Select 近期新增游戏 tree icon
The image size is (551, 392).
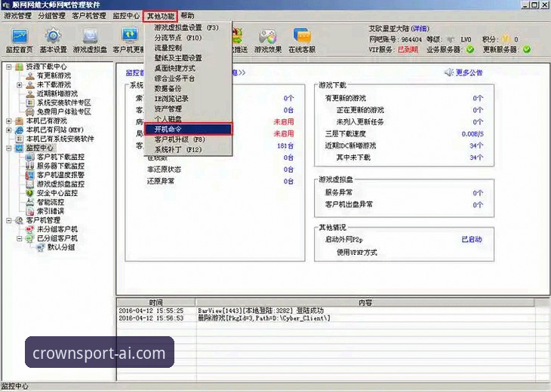31,93
